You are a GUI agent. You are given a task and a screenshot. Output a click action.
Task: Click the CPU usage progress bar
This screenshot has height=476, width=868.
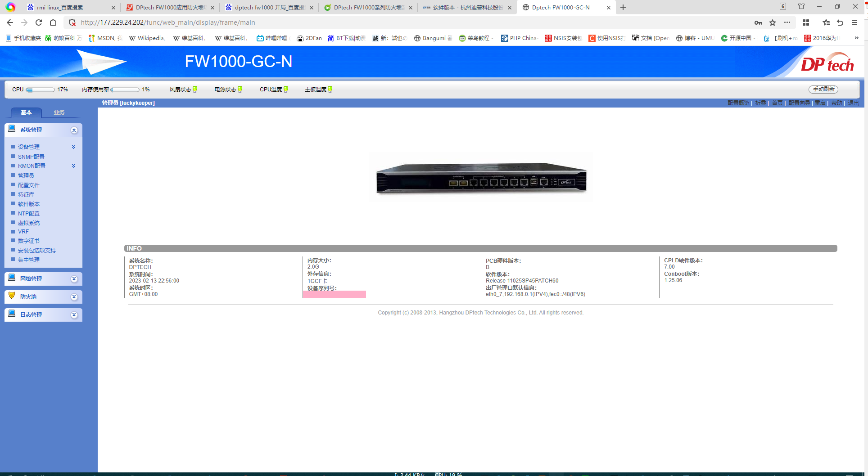tap(41, 90)
